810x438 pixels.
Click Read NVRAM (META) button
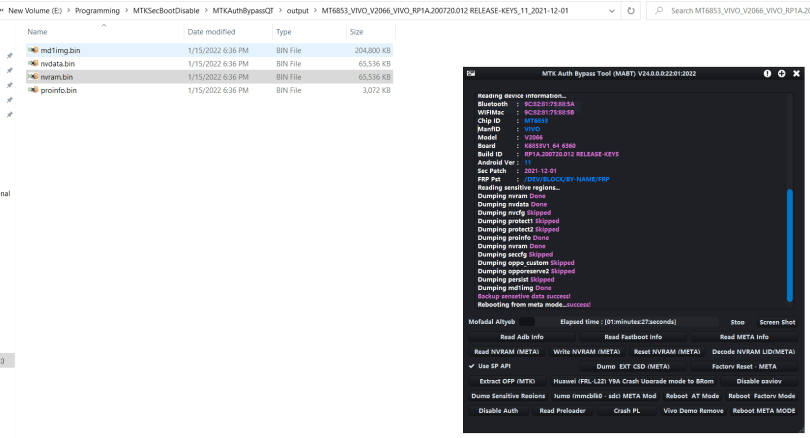506,352
